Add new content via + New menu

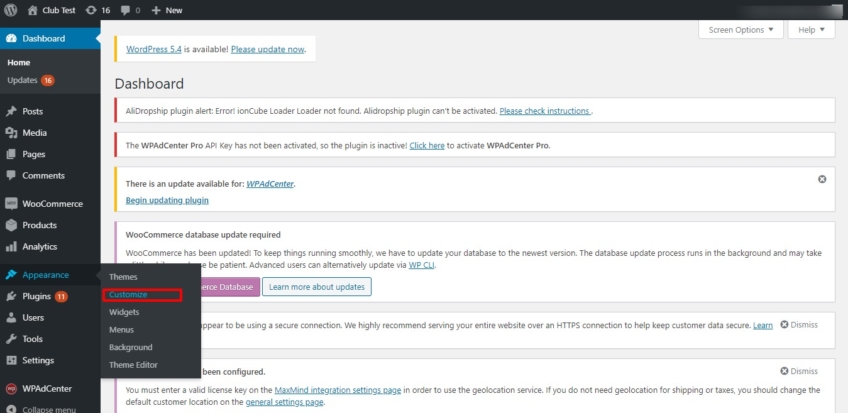[166, 10]
